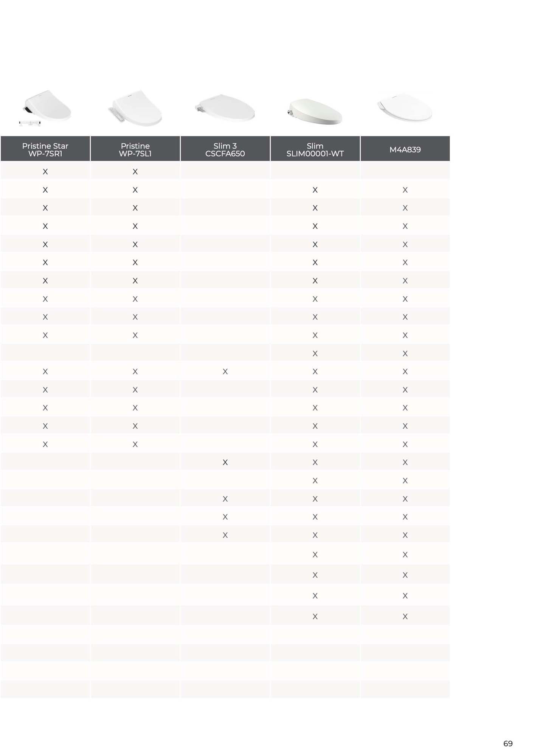Click the bottommost X in Slim 3 column
The image size is (540, 756).
[225, 535]
